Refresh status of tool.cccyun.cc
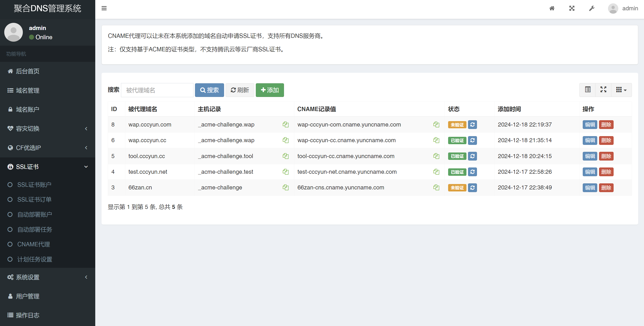This screenshot has width=644, height=326. pos(472,156)
